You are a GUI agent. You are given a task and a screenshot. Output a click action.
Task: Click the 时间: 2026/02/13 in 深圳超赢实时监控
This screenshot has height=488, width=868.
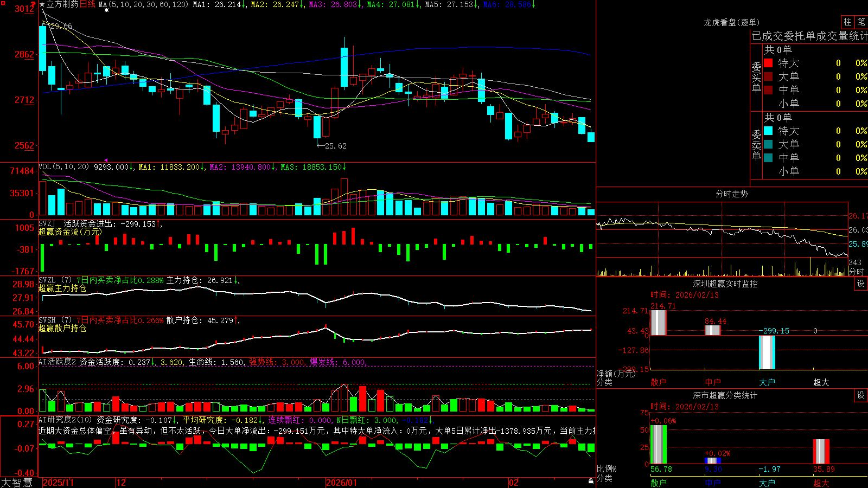pyautogui.click(x=685, y=295)
